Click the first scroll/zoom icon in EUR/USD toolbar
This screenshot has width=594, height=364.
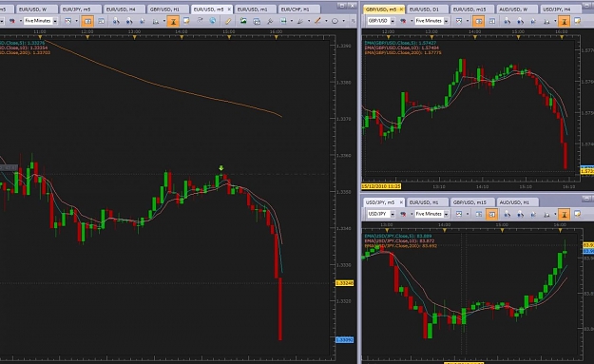tap(116, 21)
